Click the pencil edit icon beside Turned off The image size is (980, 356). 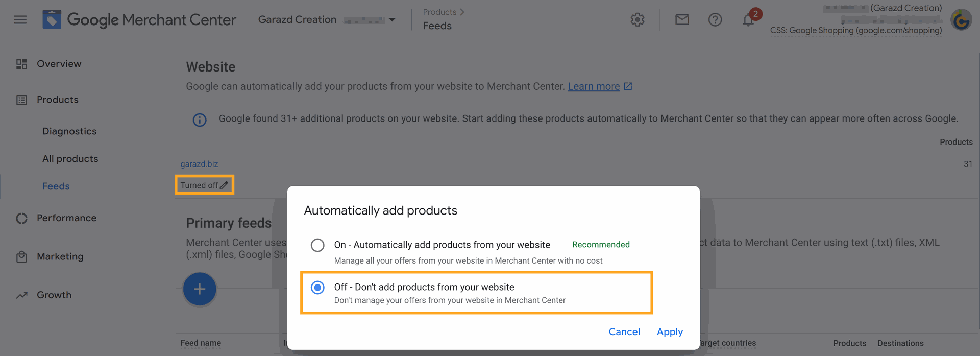click(224, 185)
